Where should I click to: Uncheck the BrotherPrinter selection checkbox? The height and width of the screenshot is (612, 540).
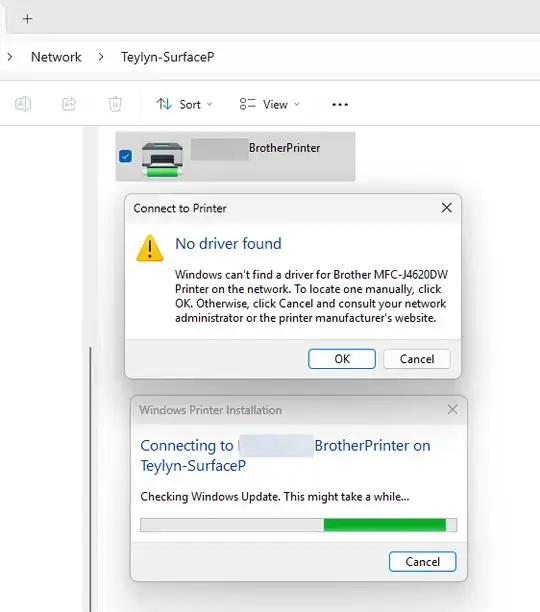125,156
